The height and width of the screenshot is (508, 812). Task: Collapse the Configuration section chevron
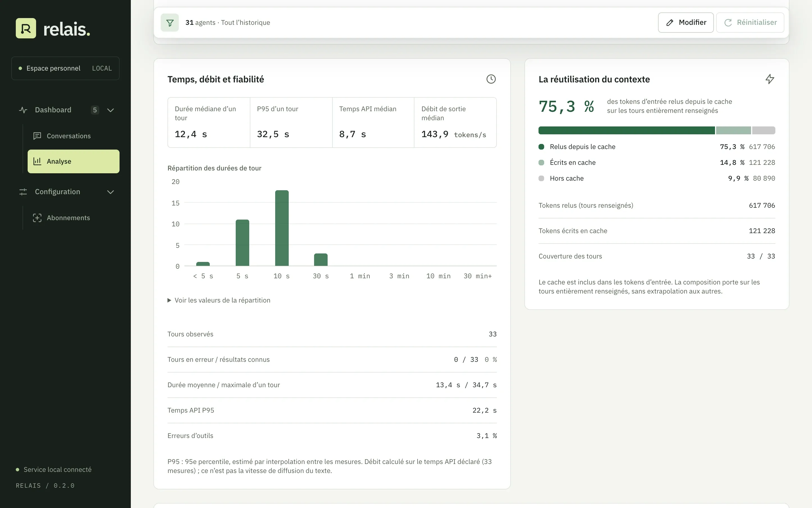coord(111,192)
